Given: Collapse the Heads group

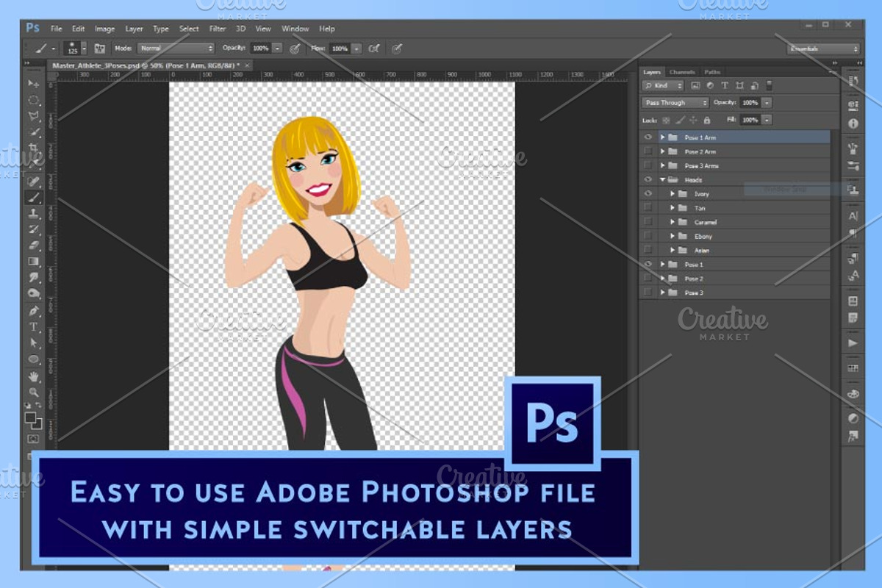Looking at the screenshot, I should pos(662,179).
